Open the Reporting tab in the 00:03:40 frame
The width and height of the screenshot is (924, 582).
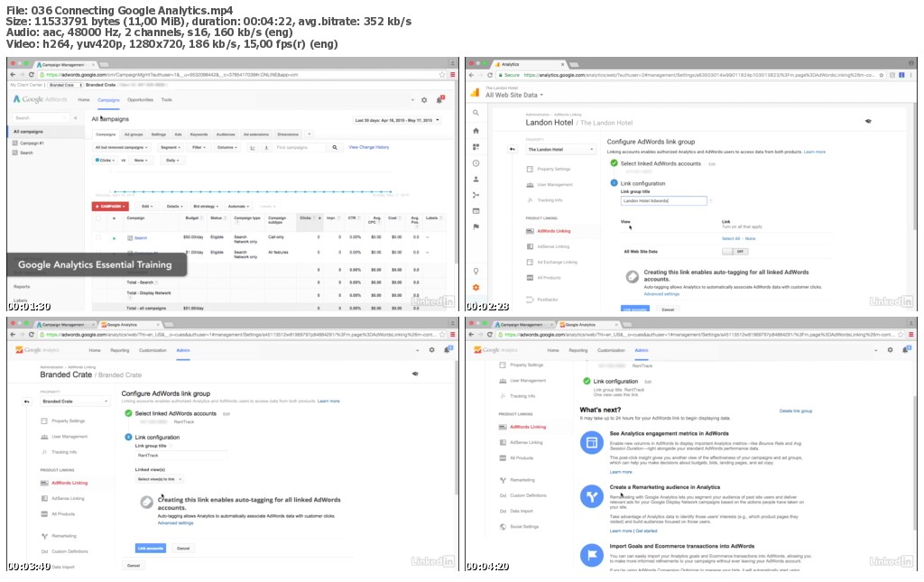120,350
